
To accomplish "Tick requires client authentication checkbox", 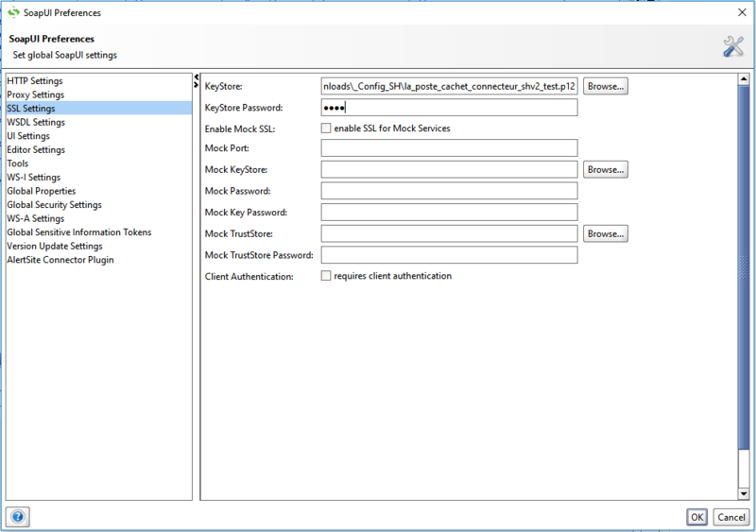I will click(x=326, y=276).
